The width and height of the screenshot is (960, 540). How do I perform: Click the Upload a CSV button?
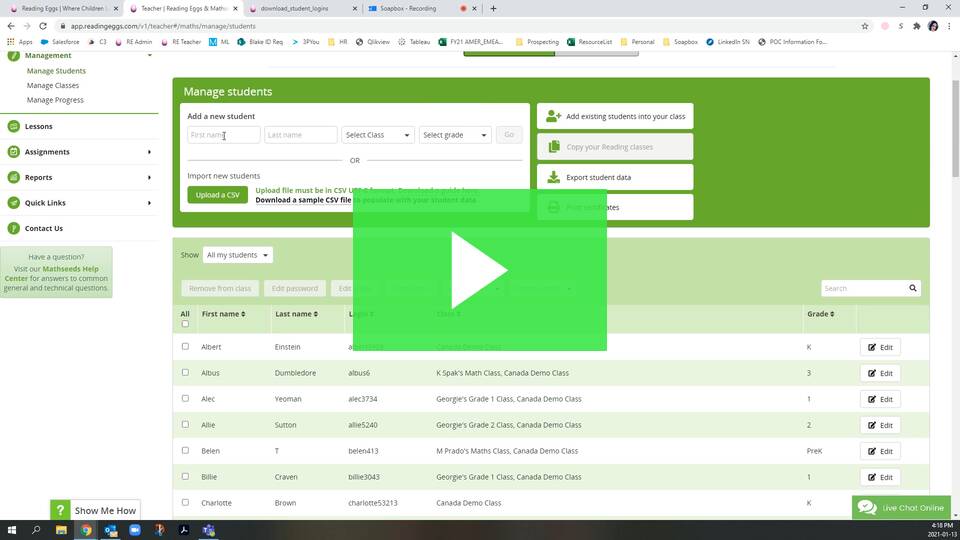coord(217,195)
